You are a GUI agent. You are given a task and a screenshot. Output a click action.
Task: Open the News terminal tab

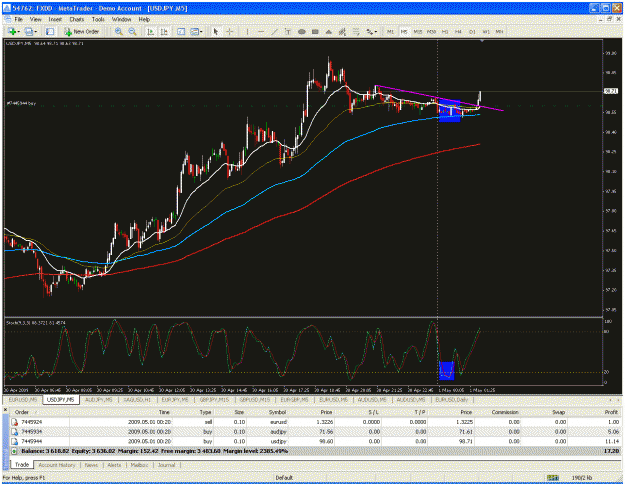[91, 465]
